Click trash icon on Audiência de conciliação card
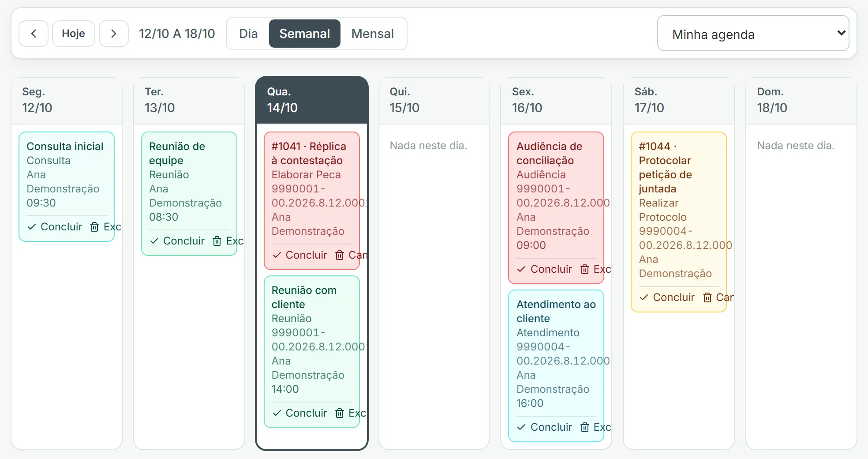Image resolution: width=868 pixels, height=459 pixels. coord(585,269)
